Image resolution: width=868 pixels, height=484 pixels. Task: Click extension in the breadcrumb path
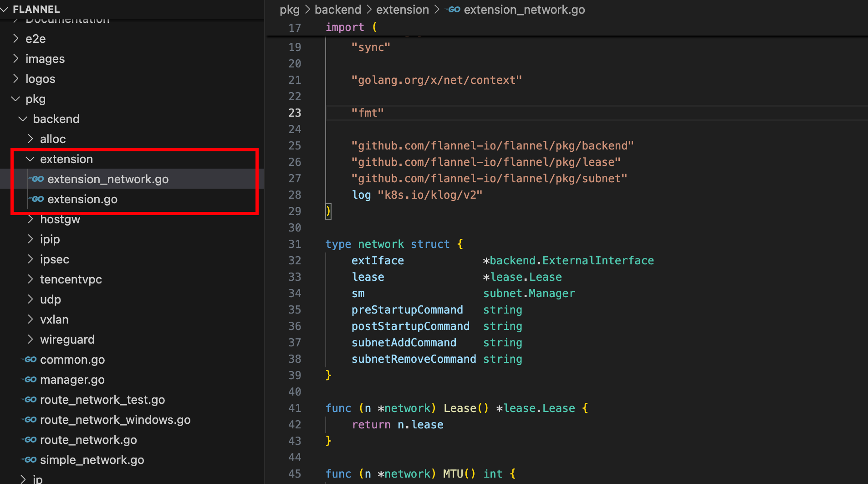tap(403, 10)
